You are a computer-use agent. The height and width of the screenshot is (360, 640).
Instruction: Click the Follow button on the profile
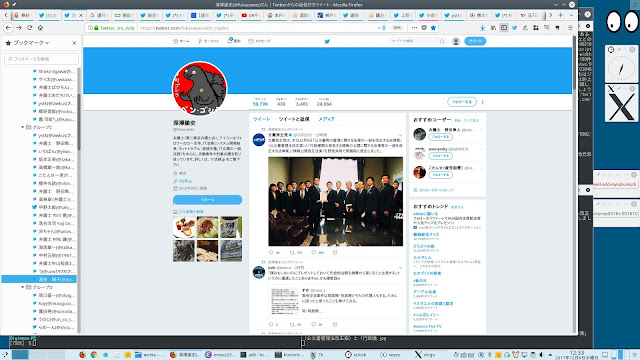tap(462, 102)
